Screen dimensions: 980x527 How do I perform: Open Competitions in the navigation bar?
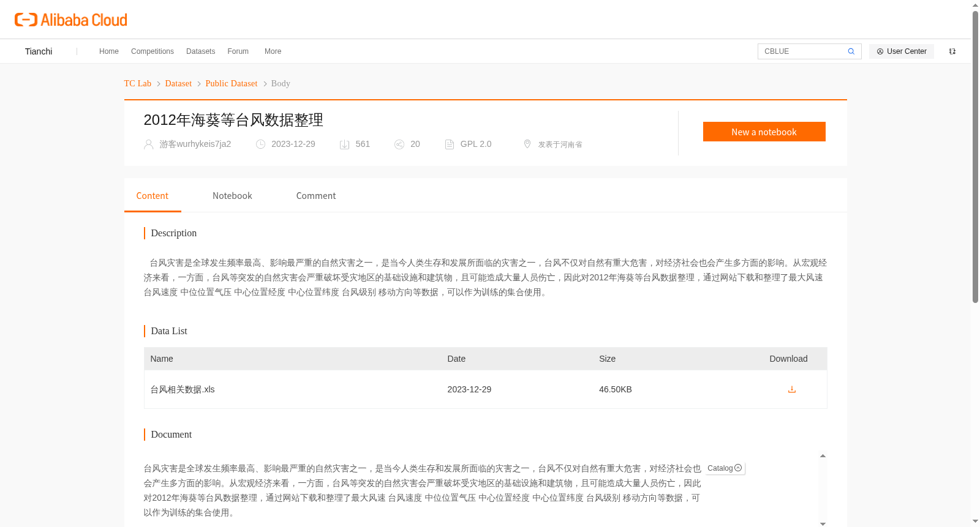click(x=153, y=51)
